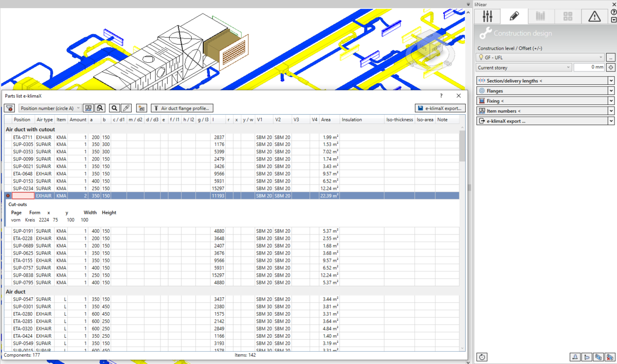This screenshot has height=364, width=617.
Task: Click the magnifier search icon in toolbar
Action: (114, 108)
